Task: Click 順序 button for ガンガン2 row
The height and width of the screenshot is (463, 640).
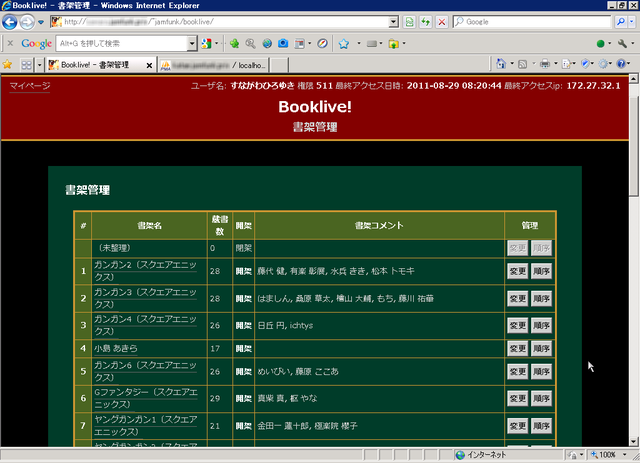Action: (541, 271)
